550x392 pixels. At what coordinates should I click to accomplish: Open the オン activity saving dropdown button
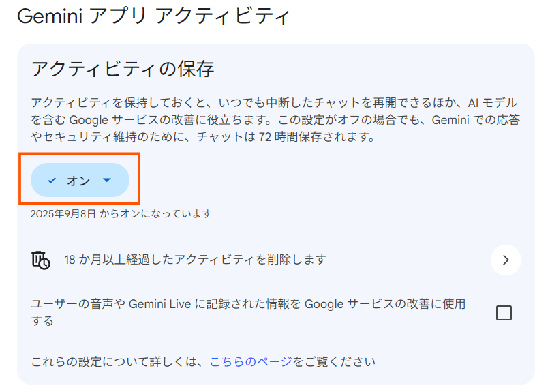(x=80, y=181)
